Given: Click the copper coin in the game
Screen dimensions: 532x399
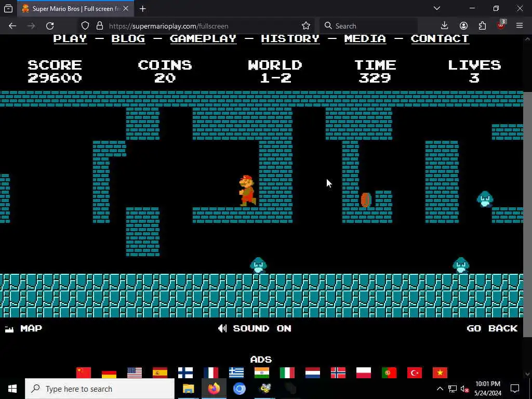Looking at the screenshot, I should [366, 200].
